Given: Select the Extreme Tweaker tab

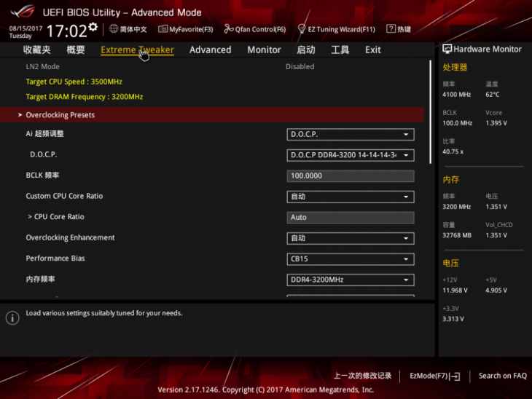Looking at the screenshot, I should pos(138,50).
